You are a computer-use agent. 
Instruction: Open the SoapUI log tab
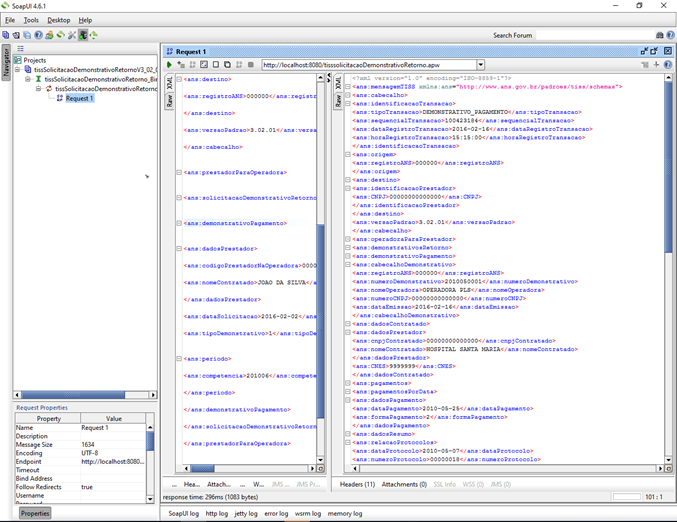tap(183, 513)
